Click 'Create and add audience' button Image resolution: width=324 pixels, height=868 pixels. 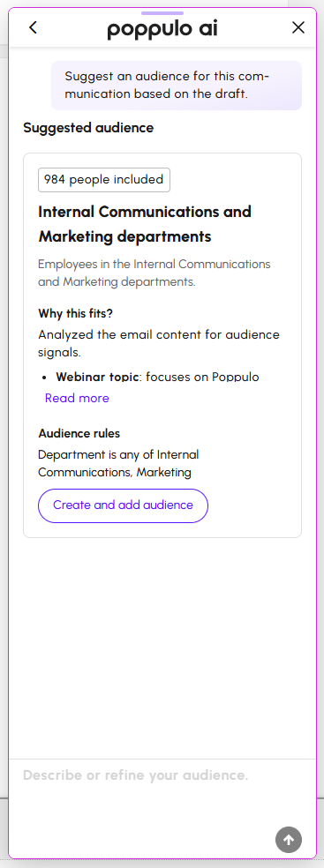click(123, 505)
